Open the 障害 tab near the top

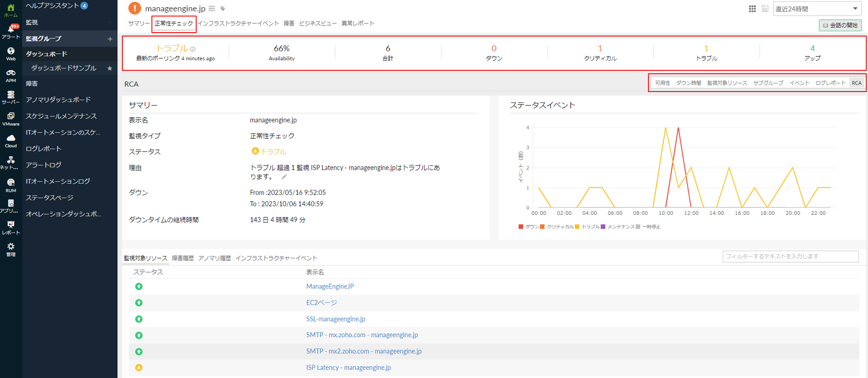pos(289,23)
